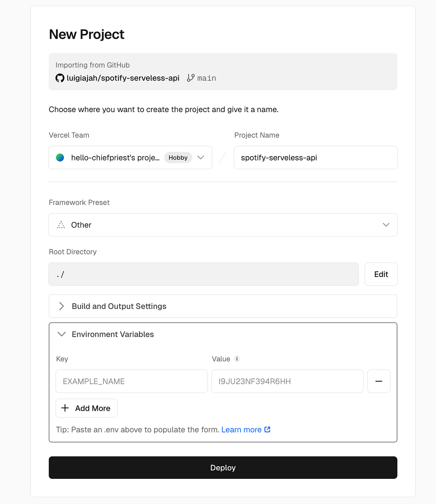
Task: Open the Vercel Team dropdown chevron
Action: click(x=201, y=158)
